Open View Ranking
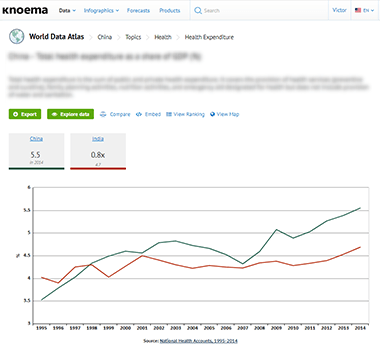The width and height of the screenshot is (380, 360). (189, 114)
